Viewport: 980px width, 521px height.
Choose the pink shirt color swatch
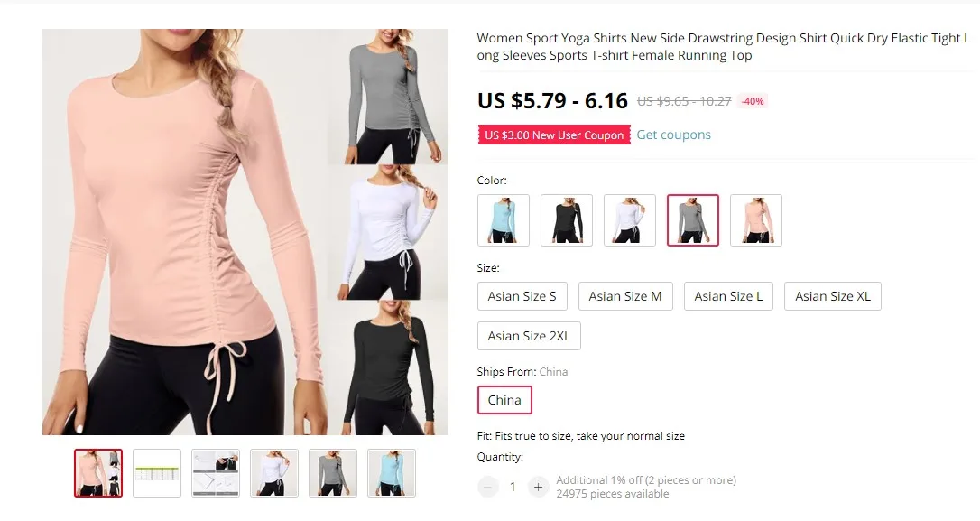click(755, 220)
